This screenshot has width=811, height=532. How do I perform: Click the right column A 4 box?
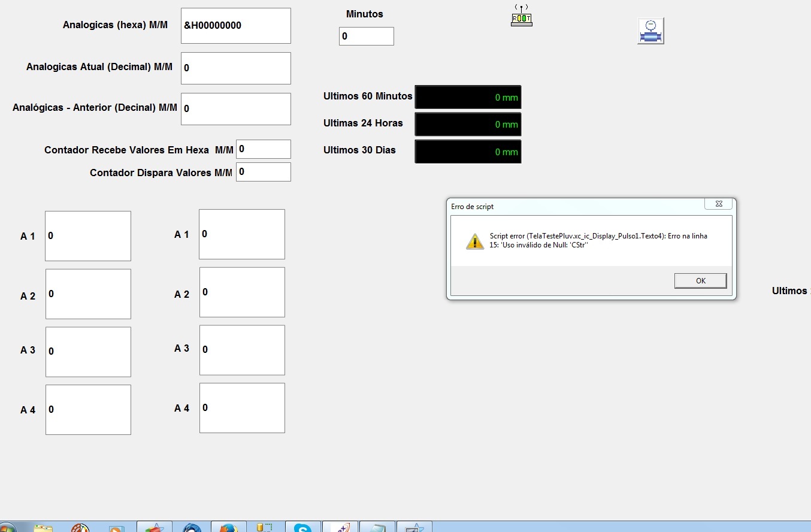click(242, 408)
